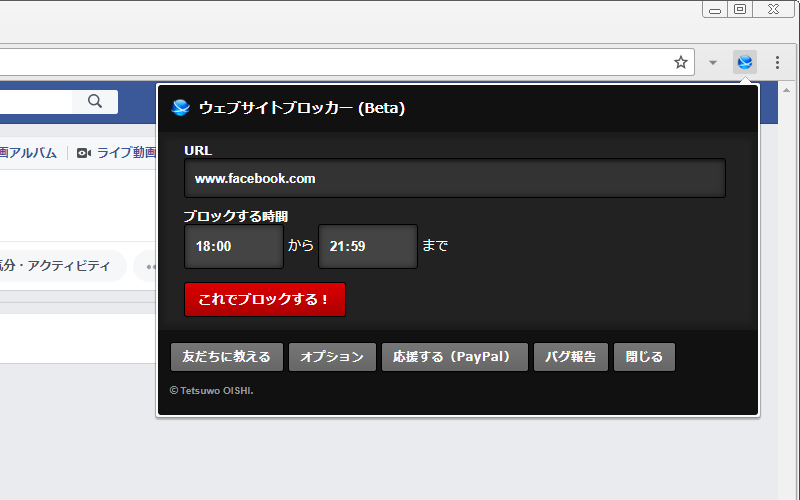Image resolution: width=800 pixels, height=500 pixels.
Task: Bookmark this page with the star icon
Action: coord(681,62)
